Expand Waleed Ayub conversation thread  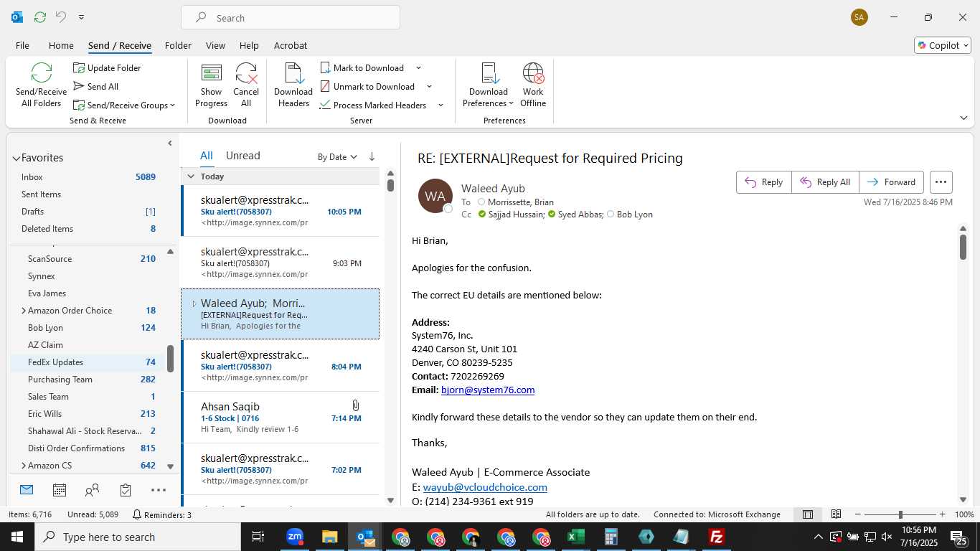[194, 303]
